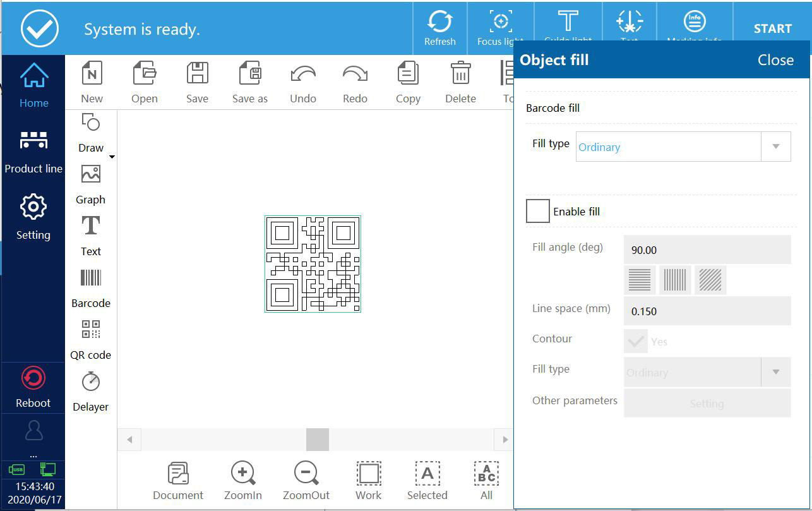
Task: Select the QR code object on canvas
Action: click(313, 263)
